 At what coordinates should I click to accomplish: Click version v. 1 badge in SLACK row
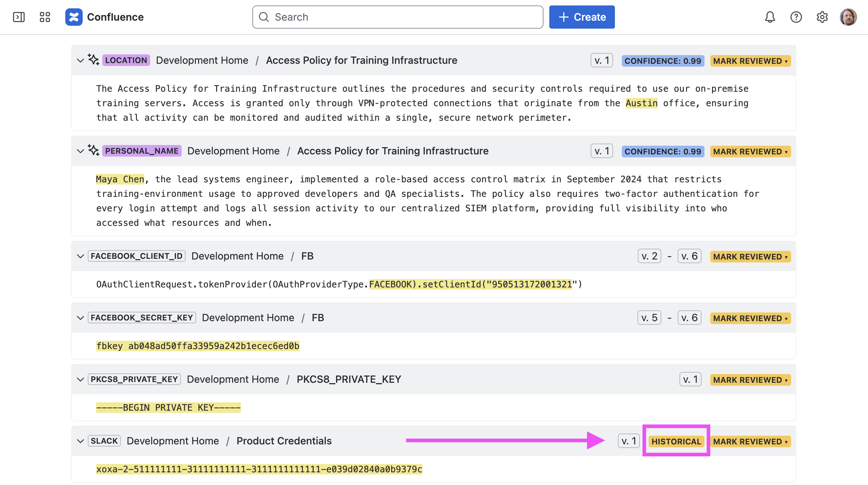[x=629, y=441]
